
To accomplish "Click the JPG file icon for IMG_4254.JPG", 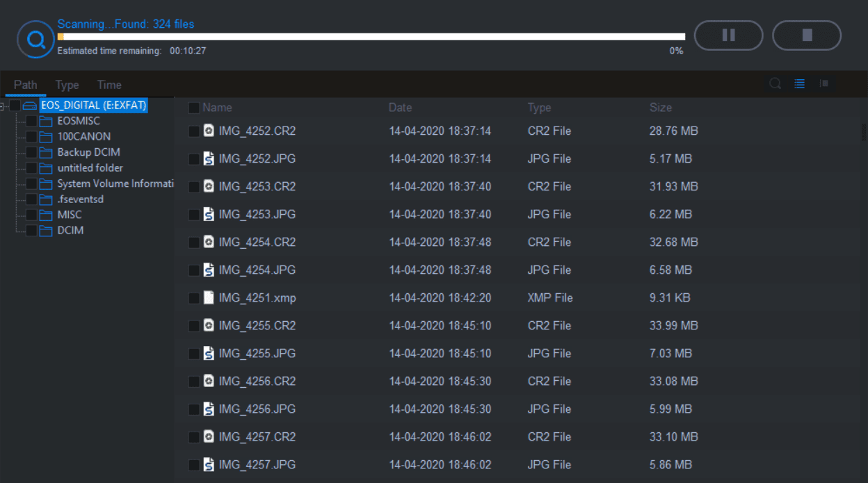I will click(x=209, y=270).
